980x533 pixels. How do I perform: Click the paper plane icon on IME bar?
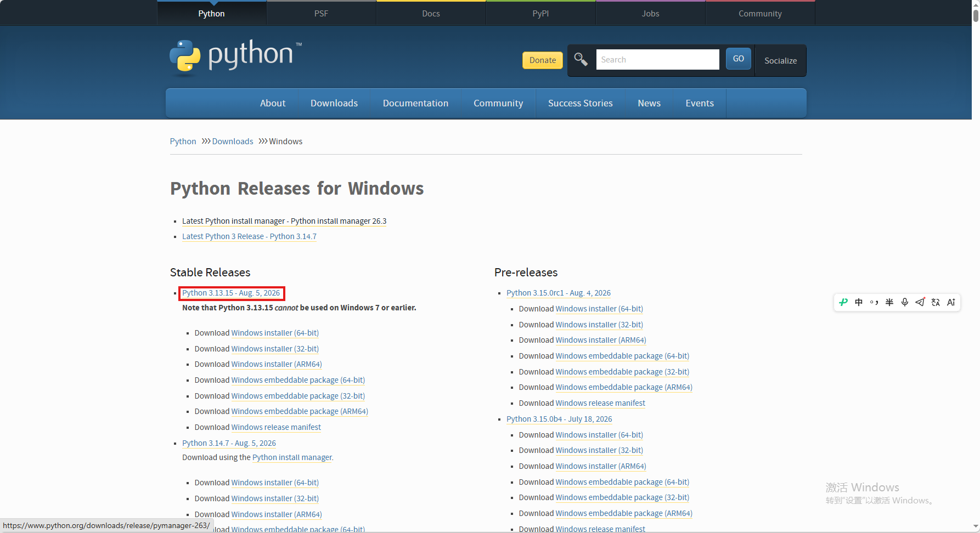pos(920,302)
